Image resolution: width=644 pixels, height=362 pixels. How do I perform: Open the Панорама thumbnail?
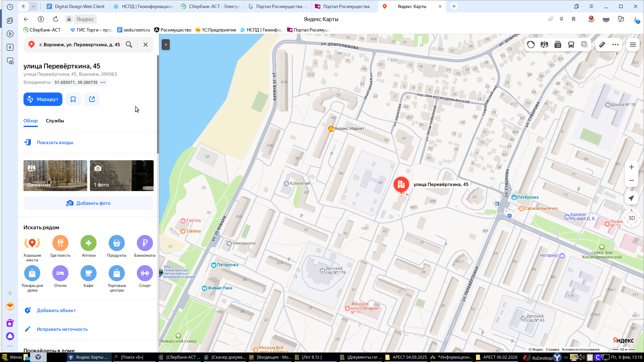click(55, 176)
